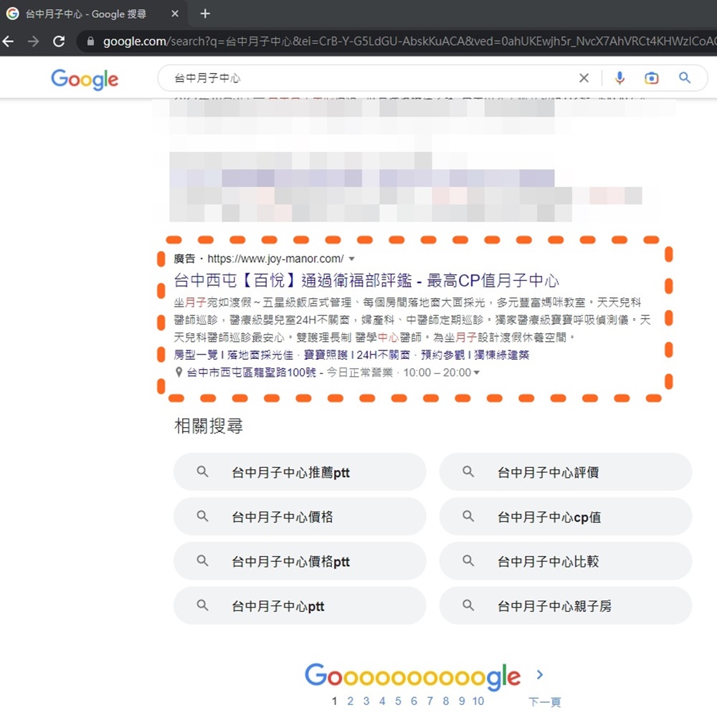Click magnifier icon beside 台中月子中心比較

coord(468,561)
